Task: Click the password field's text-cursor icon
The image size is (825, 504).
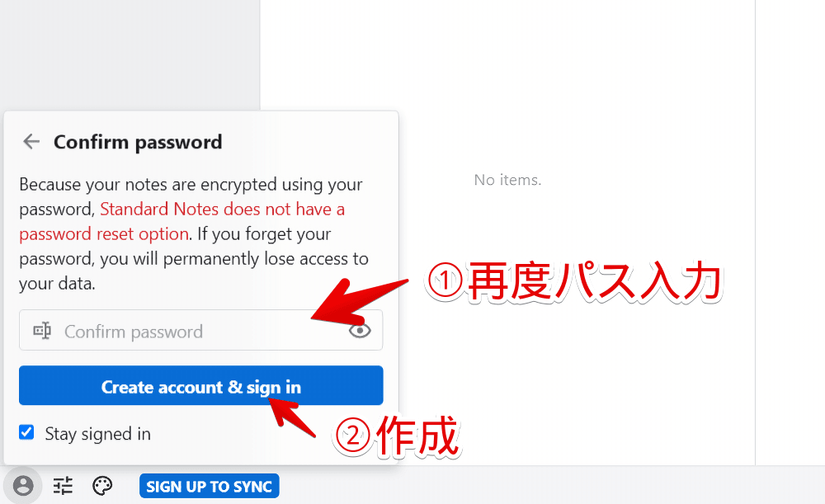Action: coord(42,331)
